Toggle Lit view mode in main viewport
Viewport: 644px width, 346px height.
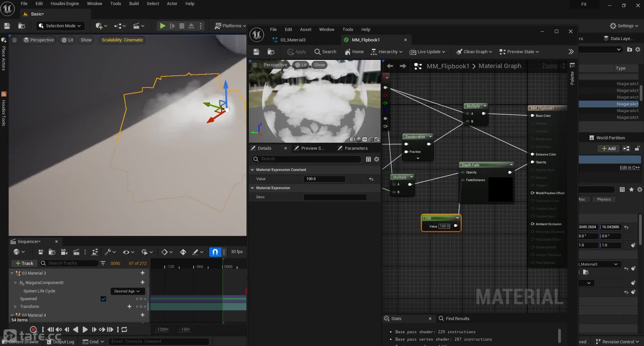tap(67, 40)
